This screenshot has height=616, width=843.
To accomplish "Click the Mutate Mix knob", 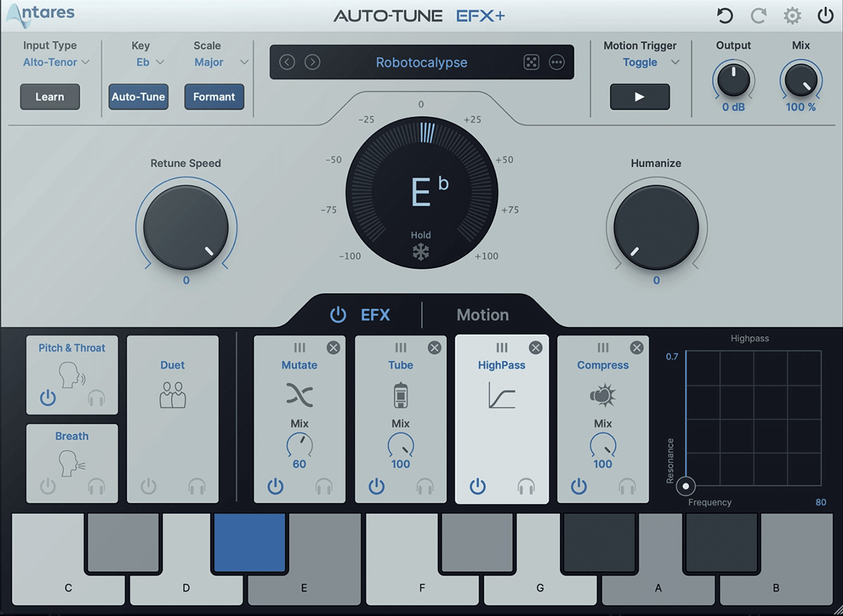I will (x=300, y=445).
